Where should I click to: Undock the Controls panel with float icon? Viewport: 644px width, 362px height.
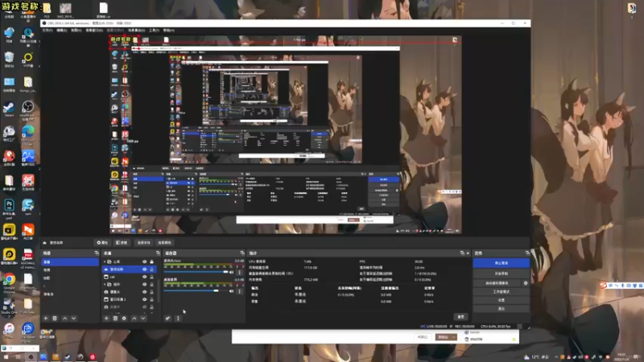(x=527, y=253)
